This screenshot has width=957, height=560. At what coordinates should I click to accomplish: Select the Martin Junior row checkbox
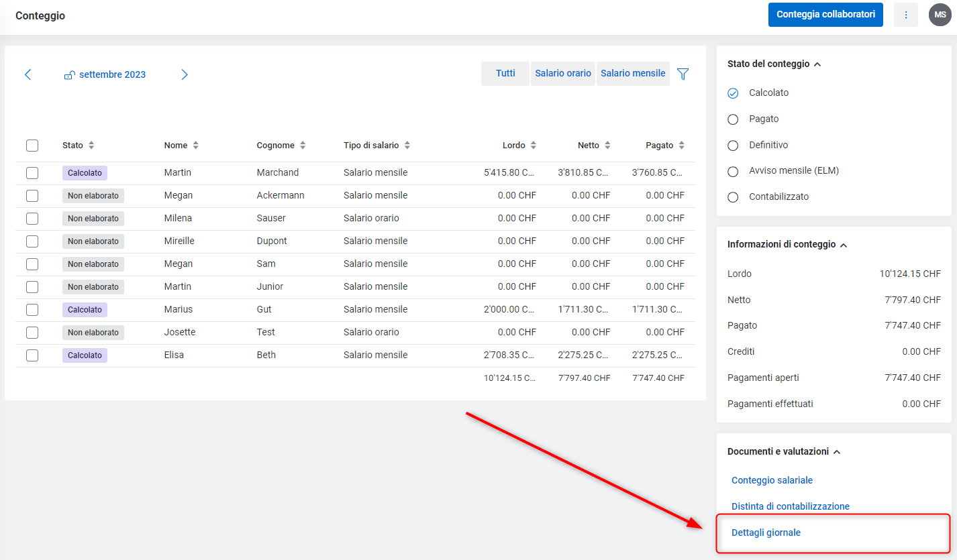(32, 287)
